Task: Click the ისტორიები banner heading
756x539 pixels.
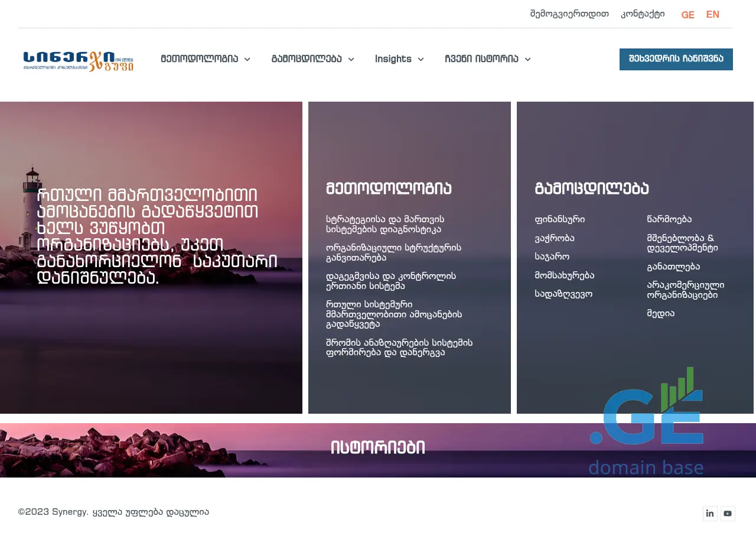Action: pyautogui.click(x=377, y=448)
